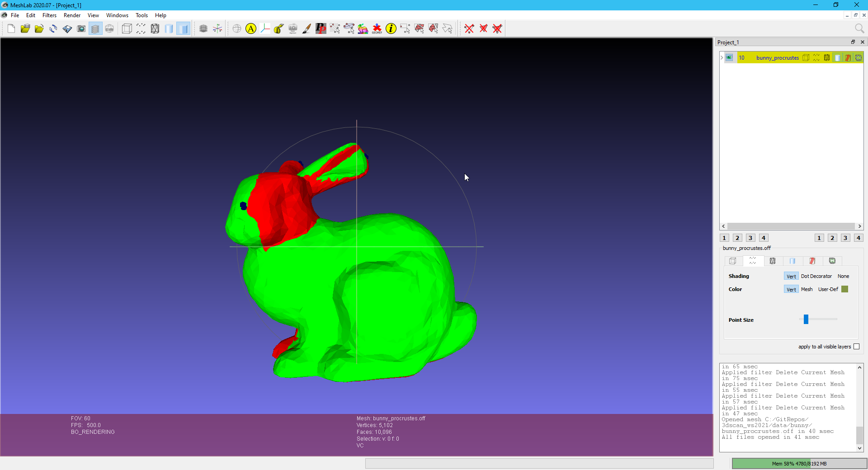Set Shading to Dot Decorator
The height and width of the screenshot is (470, 868).
pos(816,276)
